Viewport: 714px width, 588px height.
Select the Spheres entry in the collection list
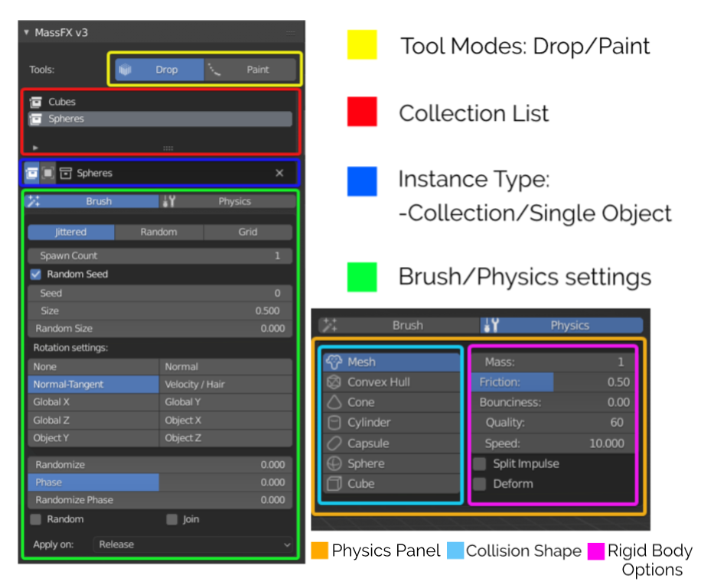[92, 119]
